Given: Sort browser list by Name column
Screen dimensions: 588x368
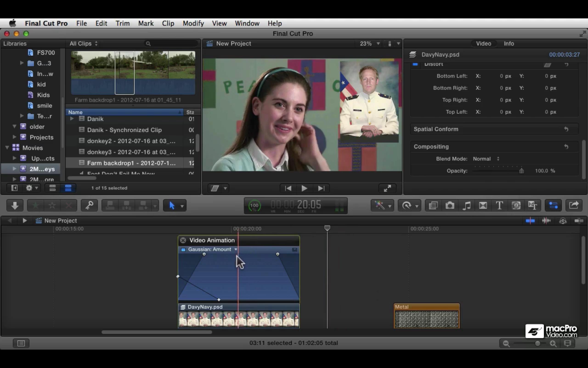Looking at the screenshot, I should pyautogui.click(x=125, y=112).
